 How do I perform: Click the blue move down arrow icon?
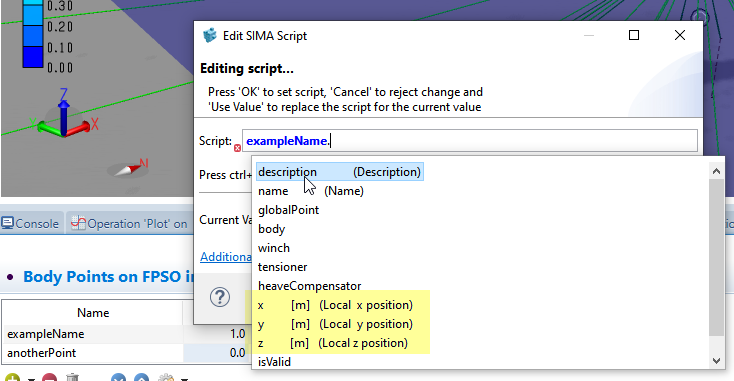pyautogui.click(x=119, y=378)
